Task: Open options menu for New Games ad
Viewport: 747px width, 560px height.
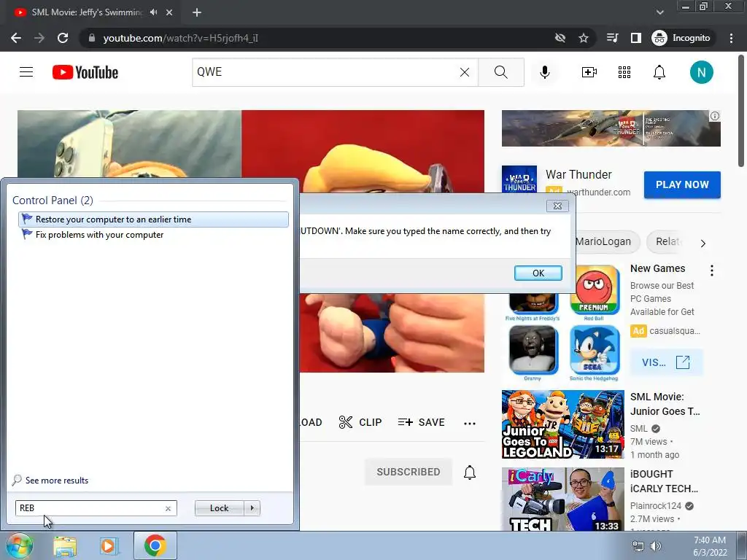Action: tap(712, 271)
